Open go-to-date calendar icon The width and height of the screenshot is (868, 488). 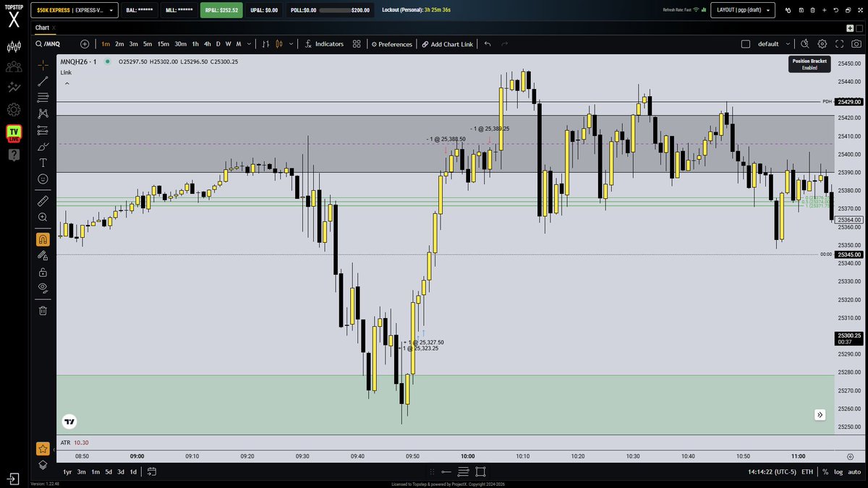(x=152, y=471)
